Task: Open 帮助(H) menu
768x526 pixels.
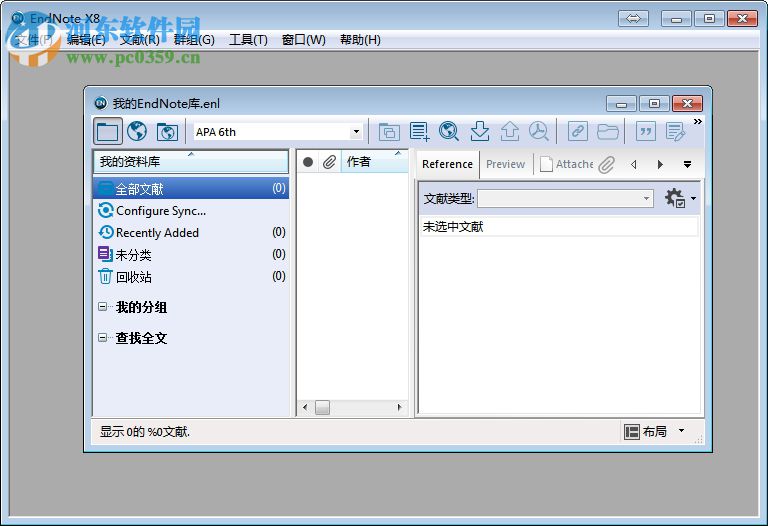Action: pos(360,40)
